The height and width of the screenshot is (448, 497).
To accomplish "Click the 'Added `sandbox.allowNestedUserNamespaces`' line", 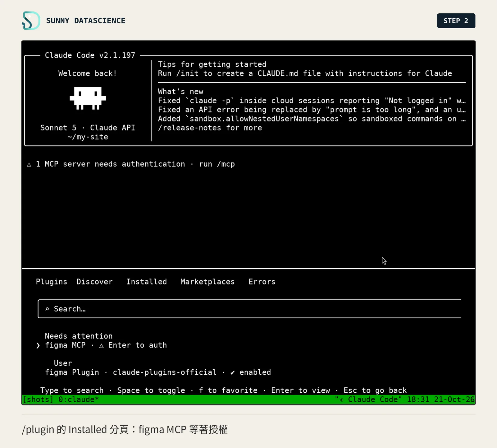I will coord(312,119).
